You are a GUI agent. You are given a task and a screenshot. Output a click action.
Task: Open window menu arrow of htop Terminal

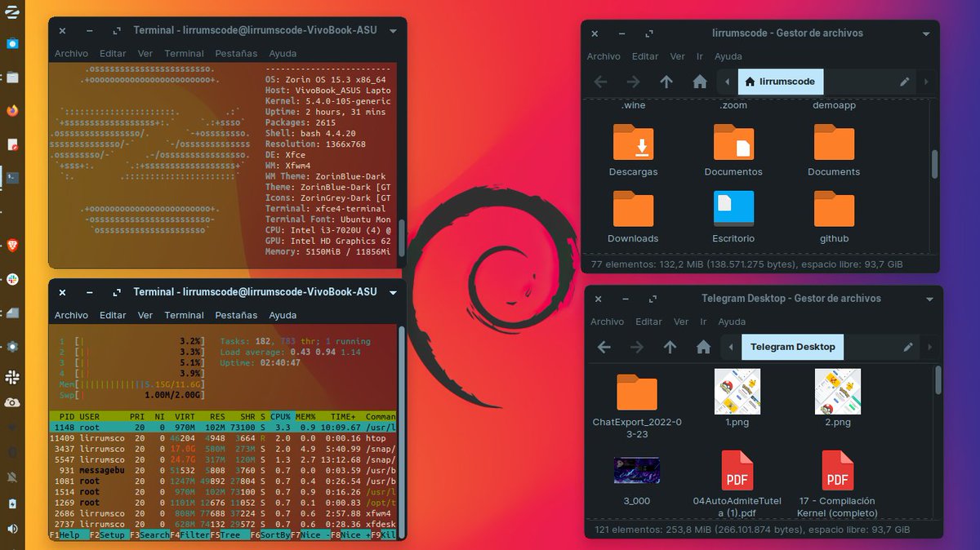pyautogui.click(x=393, y=292)
